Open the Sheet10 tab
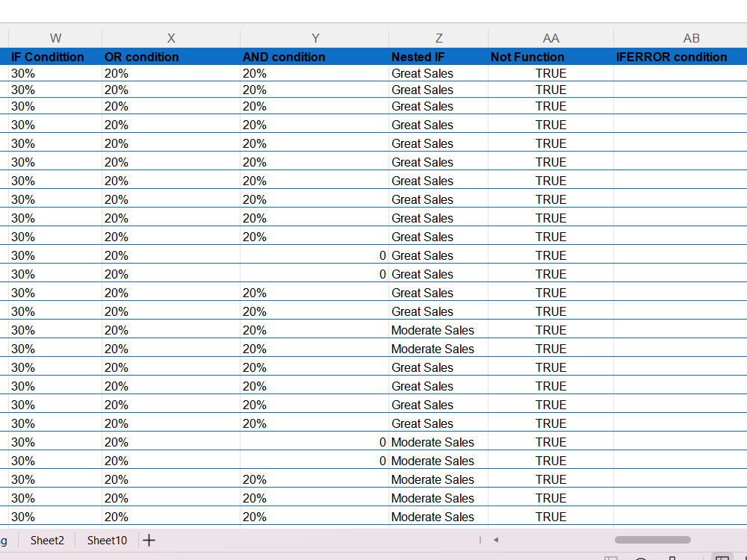Image resolution: width=747 pixels, height=560 pixels. pyautogui.click(x=107, y=541)
